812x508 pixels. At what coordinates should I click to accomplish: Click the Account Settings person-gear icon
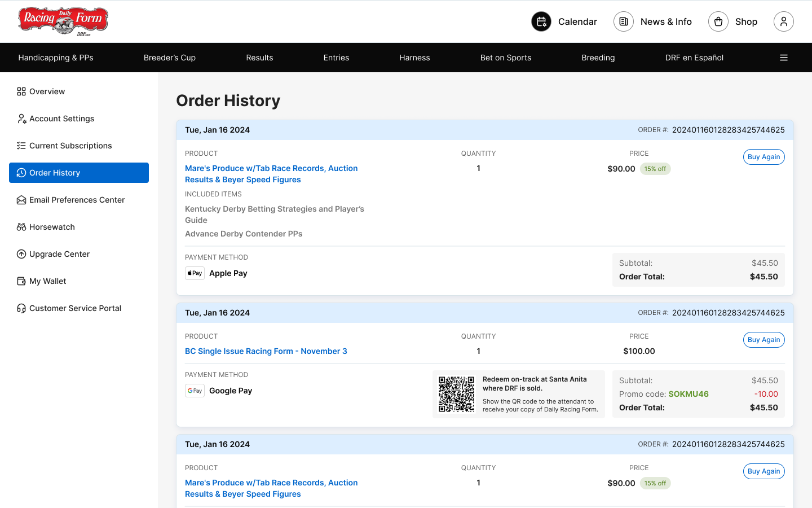[x=21, y=119]
